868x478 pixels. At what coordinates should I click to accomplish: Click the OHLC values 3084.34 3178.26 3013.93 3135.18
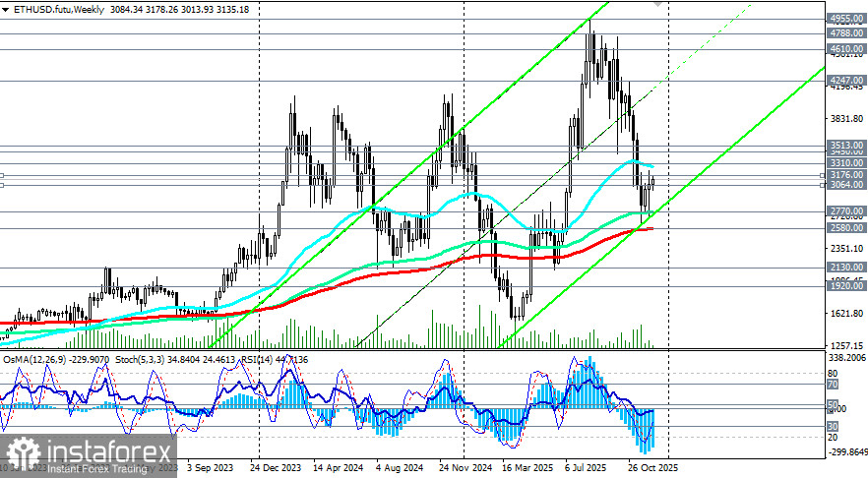tap(179, 10)
